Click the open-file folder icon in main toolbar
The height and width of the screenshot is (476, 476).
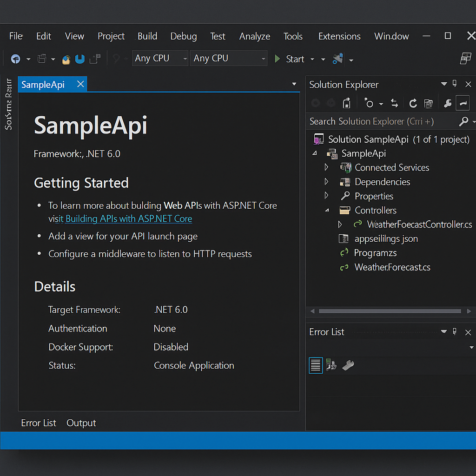click(x=66, y=59)
